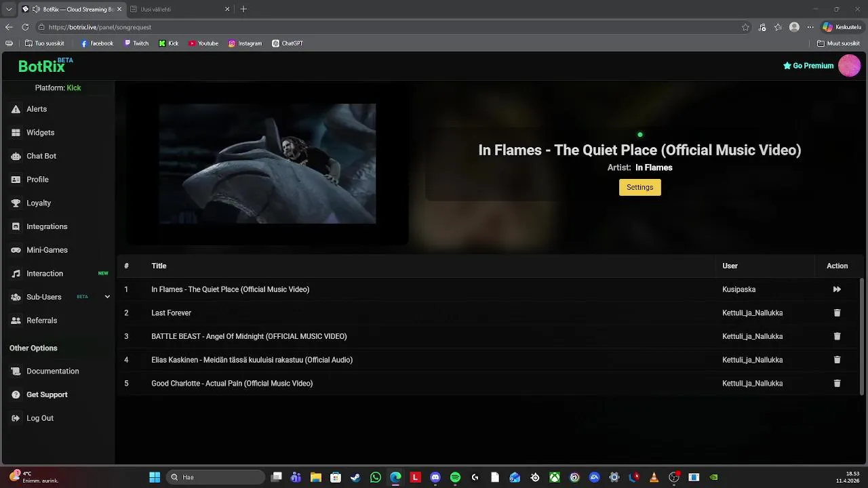Click the Action column header
Viewport: 868px width, 488px height.
point(837,266)
